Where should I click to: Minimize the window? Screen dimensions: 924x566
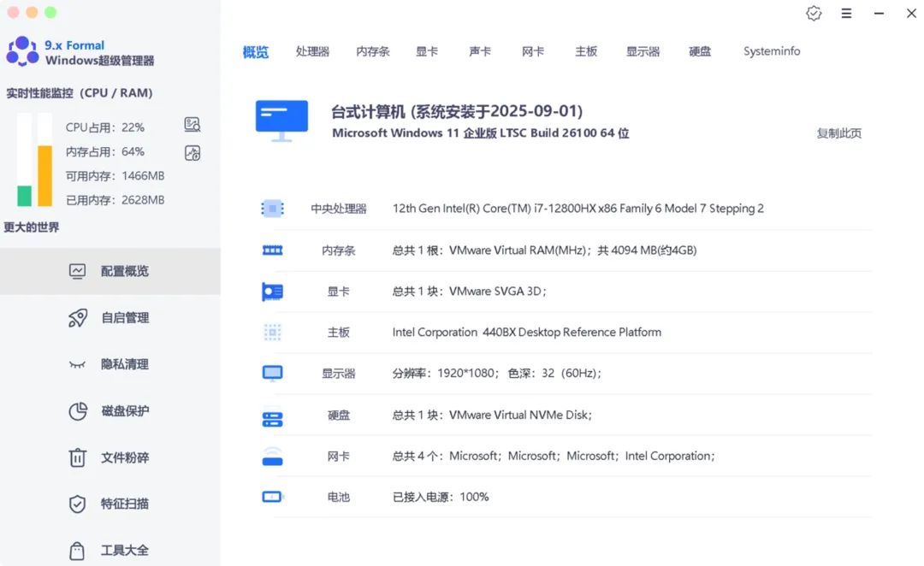point(879,13)
